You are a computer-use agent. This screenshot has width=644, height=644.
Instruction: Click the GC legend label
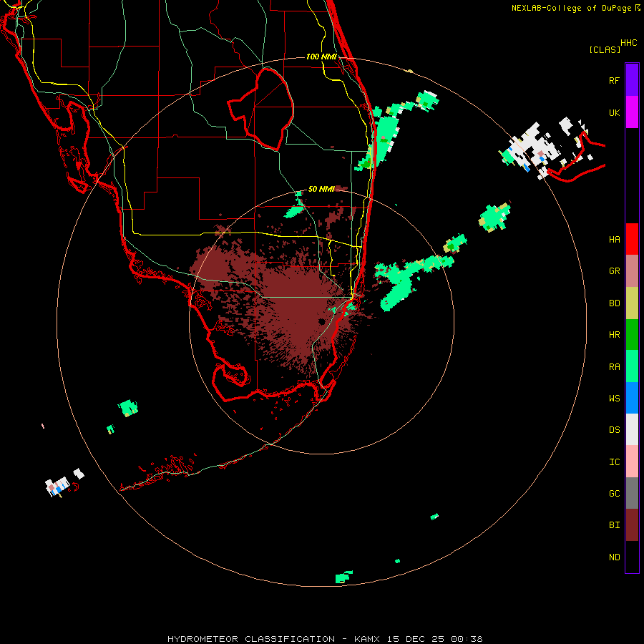click(615, 494)
